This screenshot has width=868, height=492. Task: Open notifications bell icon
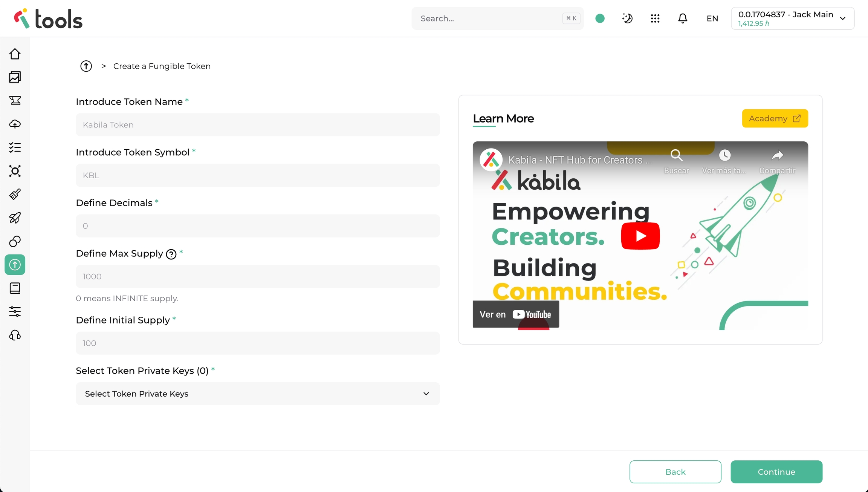coord(683,18)
